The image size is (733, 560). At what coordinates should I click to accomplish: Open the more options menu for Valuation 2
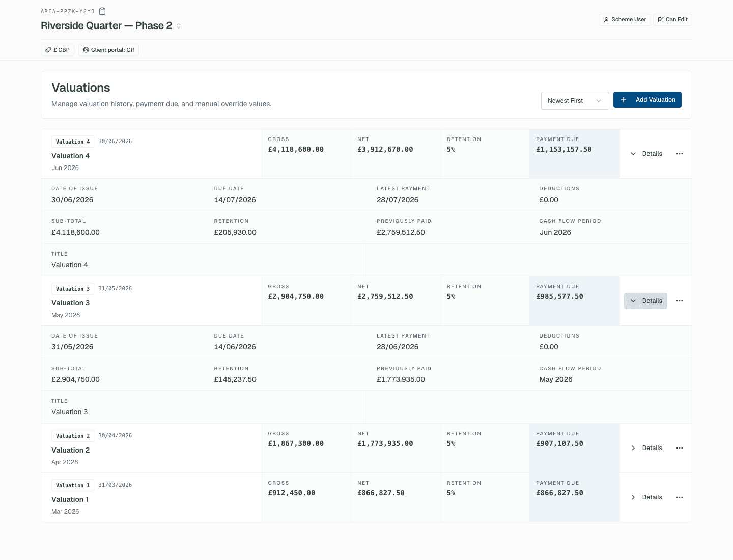(x=680, y=448)
